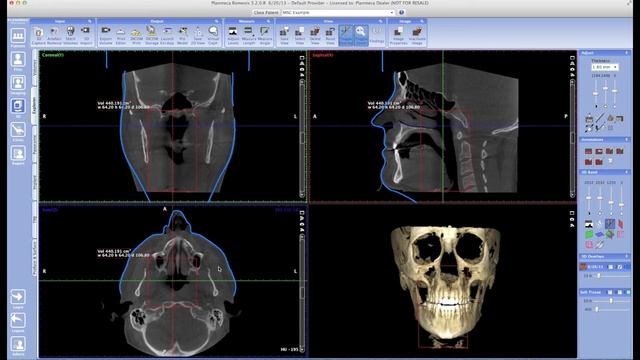Click the Stitch Volumes skull icon
The image size is (640, 360).
70,35
